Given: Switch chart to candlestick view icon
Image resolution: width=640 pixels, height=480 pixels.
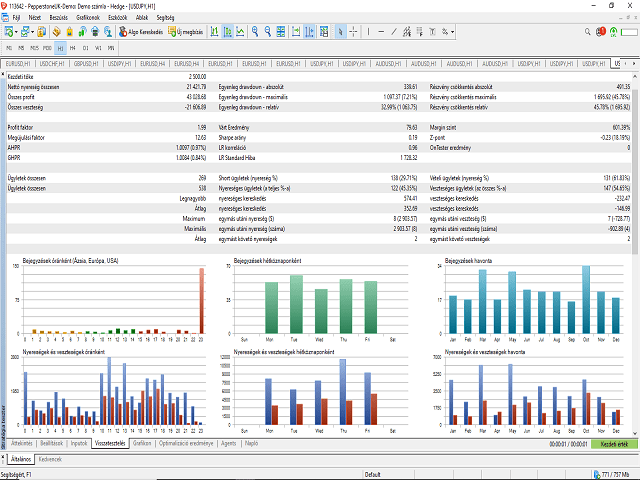Looking at the screenshot, I should pos(229,32).
